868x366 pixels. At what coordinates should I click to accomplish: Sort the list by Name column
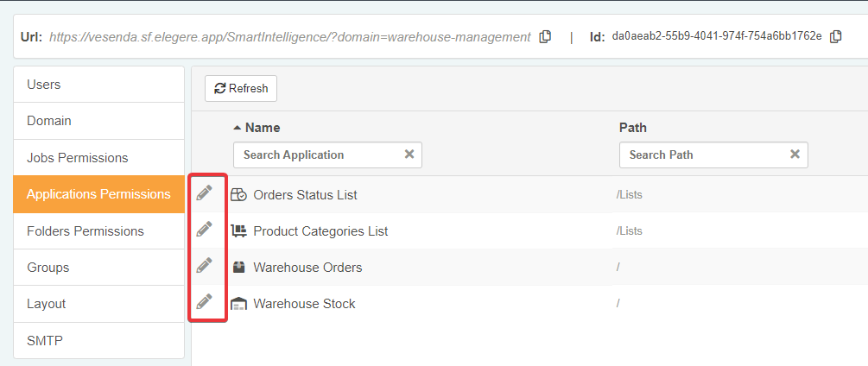(x=262, y=128)
